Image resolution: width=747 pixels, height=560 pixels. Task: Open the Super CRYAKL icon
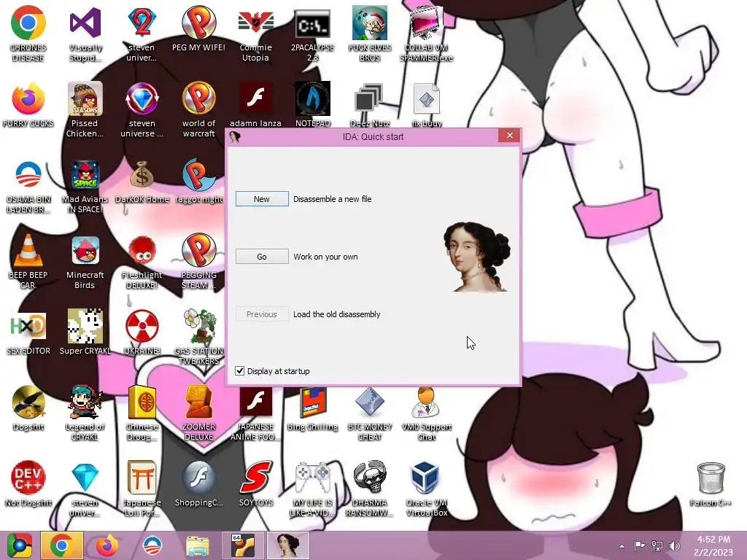(85, 332)
